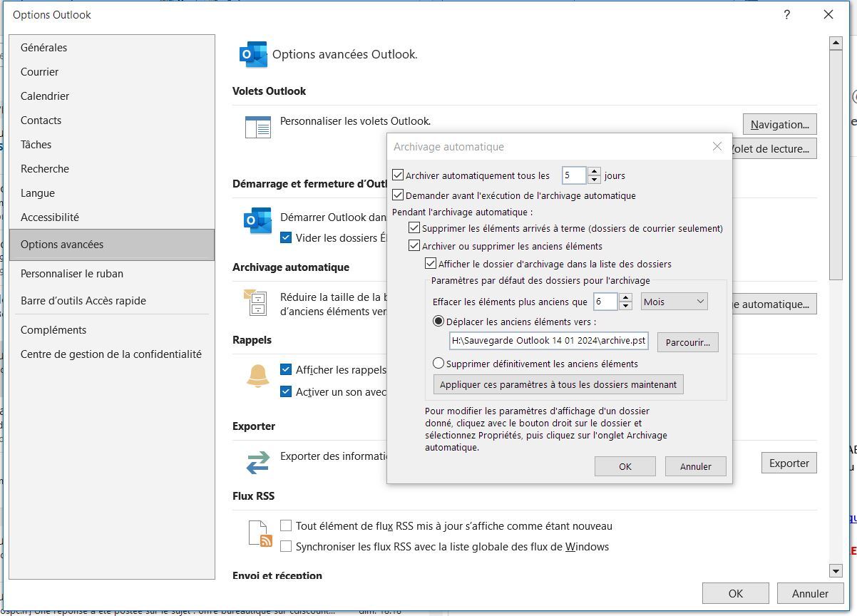Toggle Archiver automatiquement tous les checkbox
The image size is (857, 616).
[398, 175]
